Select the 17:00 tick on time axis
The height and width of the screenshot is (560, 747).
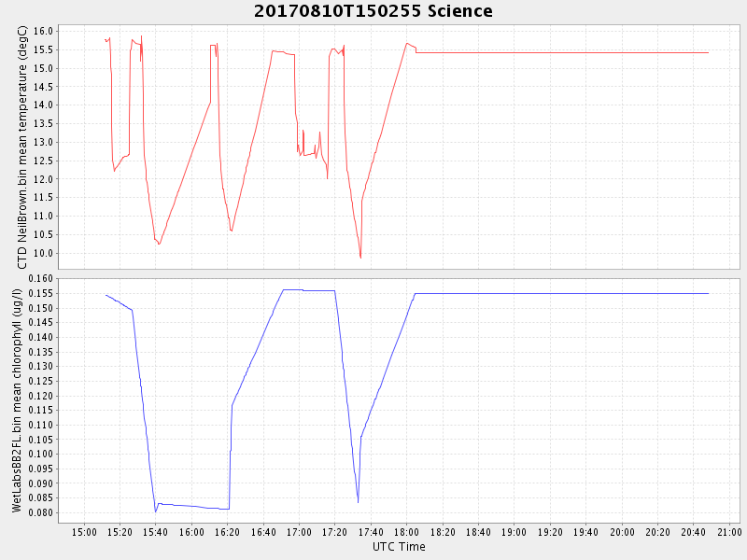coord(300,531)
